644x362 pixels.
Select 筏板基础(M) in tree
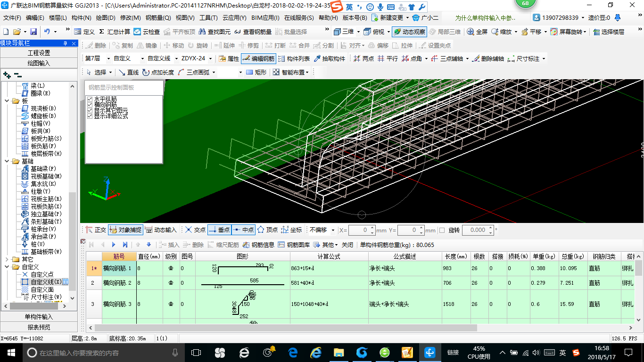(x=46, y=176)
